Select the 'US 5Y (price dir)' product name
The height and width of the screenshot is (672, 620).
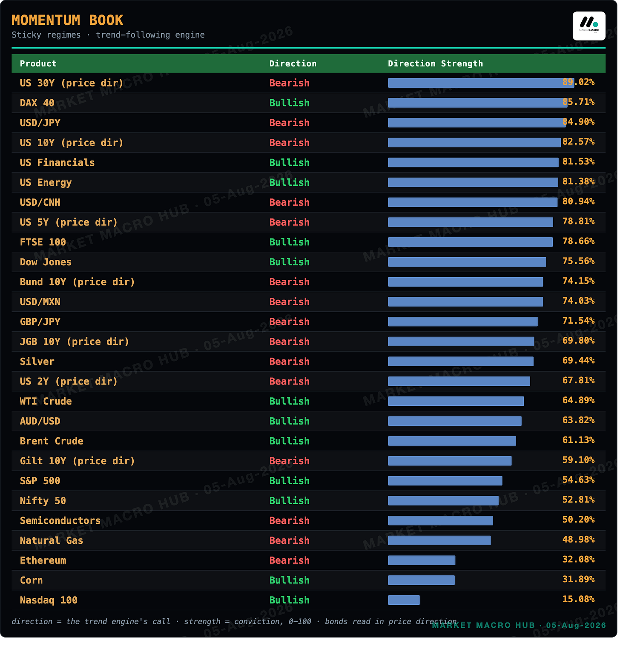coord(69,222)
